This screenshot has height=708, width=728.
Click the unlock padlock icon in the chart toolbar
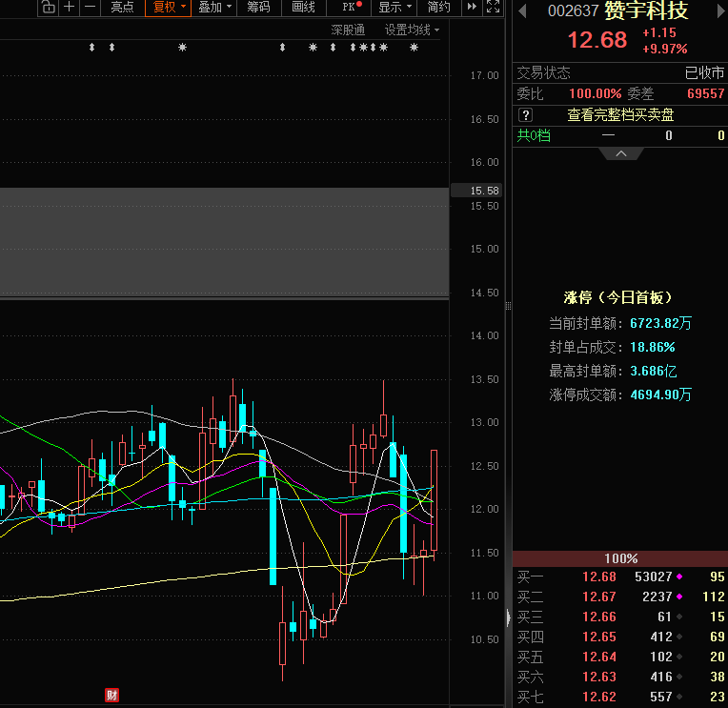pos(48,7)
